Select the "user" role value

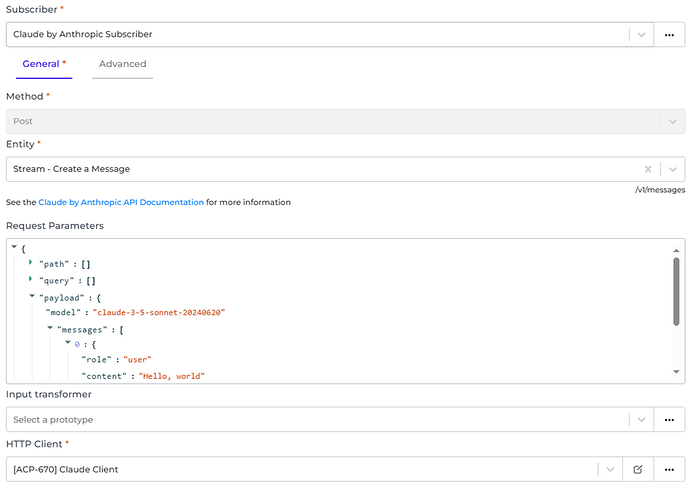[137, 360]
